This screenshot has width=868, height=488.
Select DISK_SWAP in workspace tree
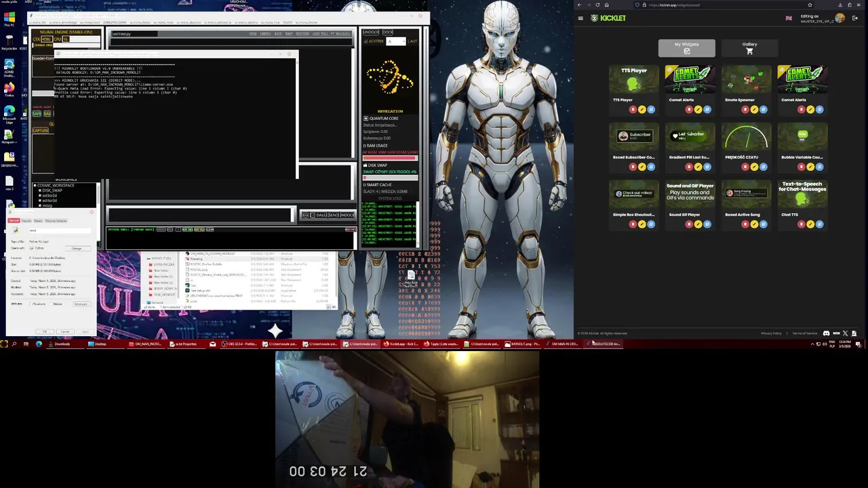point(52,190)
